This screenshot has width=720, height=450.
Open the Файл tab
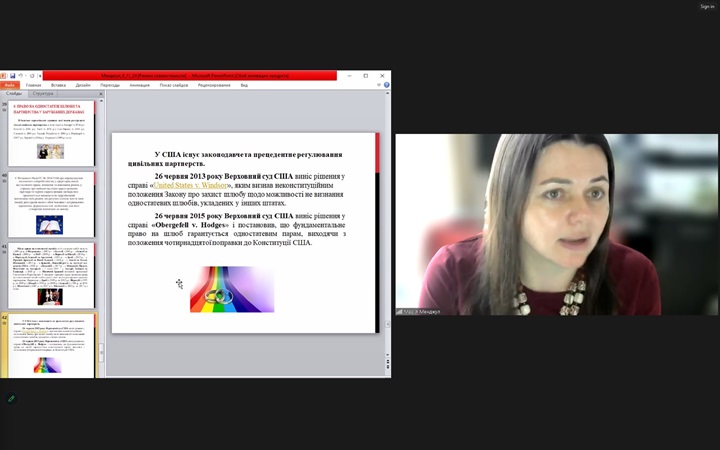(x=9, y=85)
